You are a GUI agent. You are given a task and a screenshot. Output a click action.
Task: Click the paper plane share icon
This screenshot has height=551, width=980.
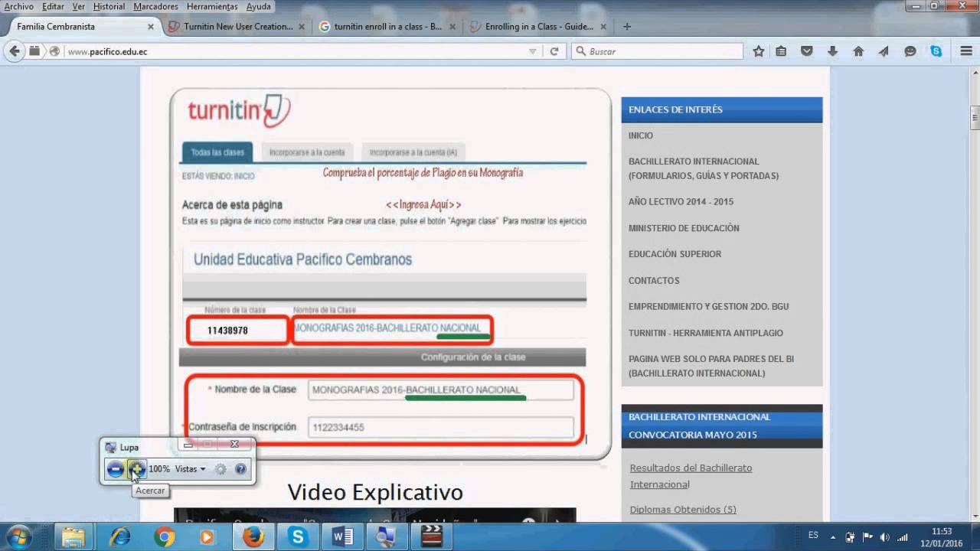click(x=884, y=51)
